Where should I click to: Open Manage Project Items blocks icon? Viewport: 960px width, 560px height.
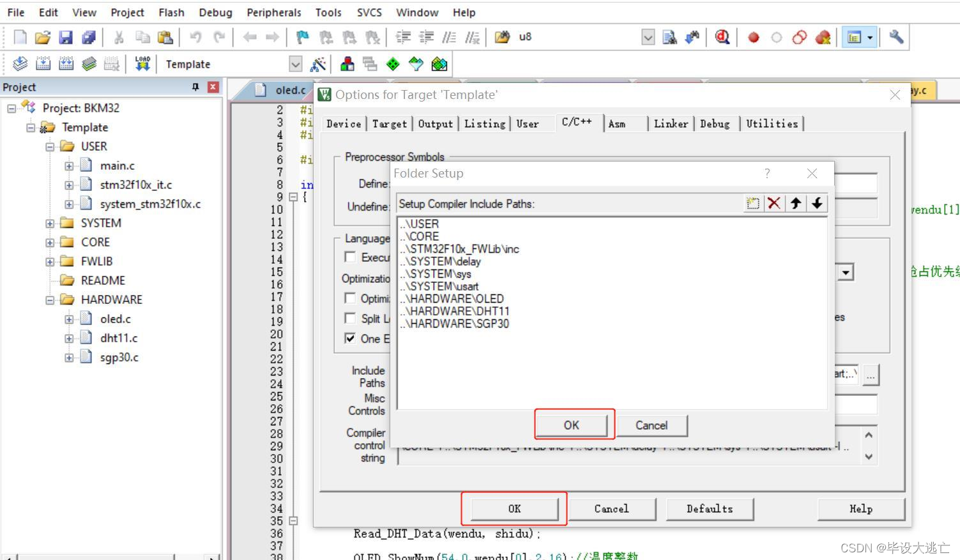click(x=347, y=64)
